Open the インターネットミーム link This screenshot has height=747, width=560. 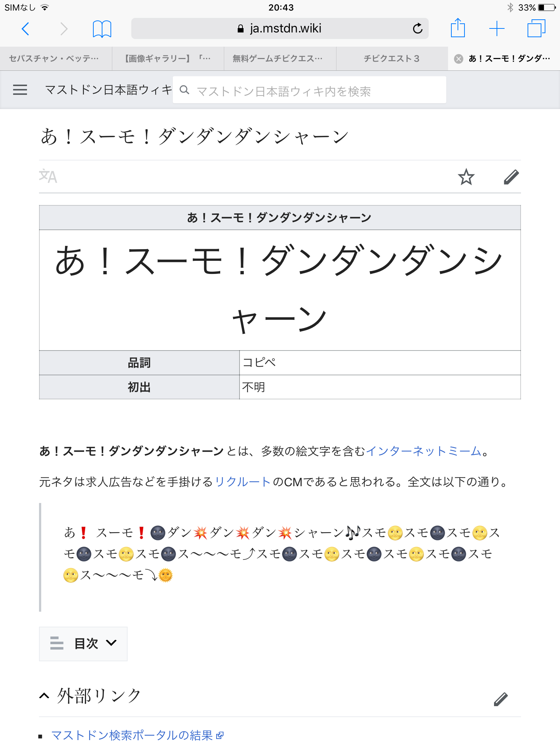click(424, 451)
